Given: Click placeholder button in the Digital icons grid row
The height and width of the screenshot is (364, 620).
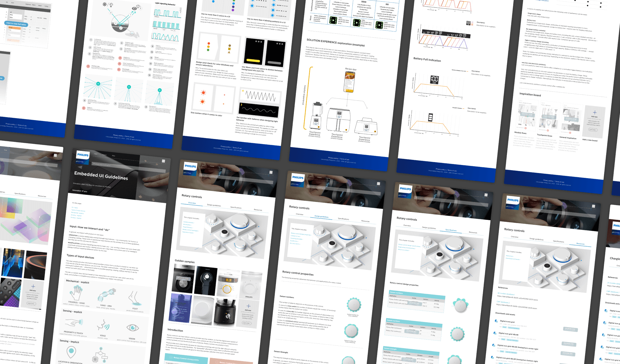Looking at the screenshot, I should coord(570,329).
